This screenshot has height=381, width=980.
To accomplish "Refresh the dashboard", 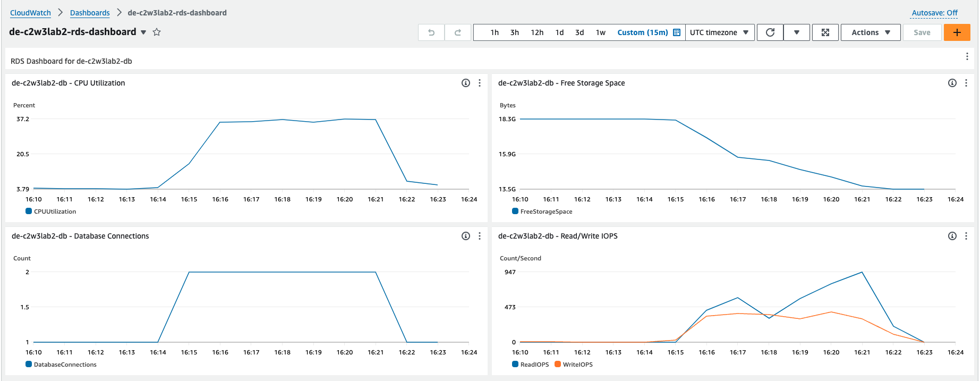I will click(x=770, y=32).
